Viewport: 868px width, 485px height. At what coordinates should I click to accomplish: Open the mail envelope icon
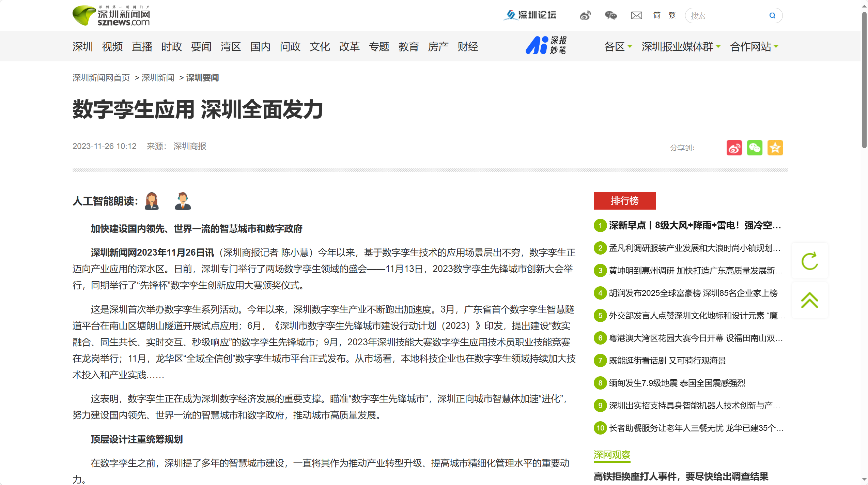(x=636, y=15)
